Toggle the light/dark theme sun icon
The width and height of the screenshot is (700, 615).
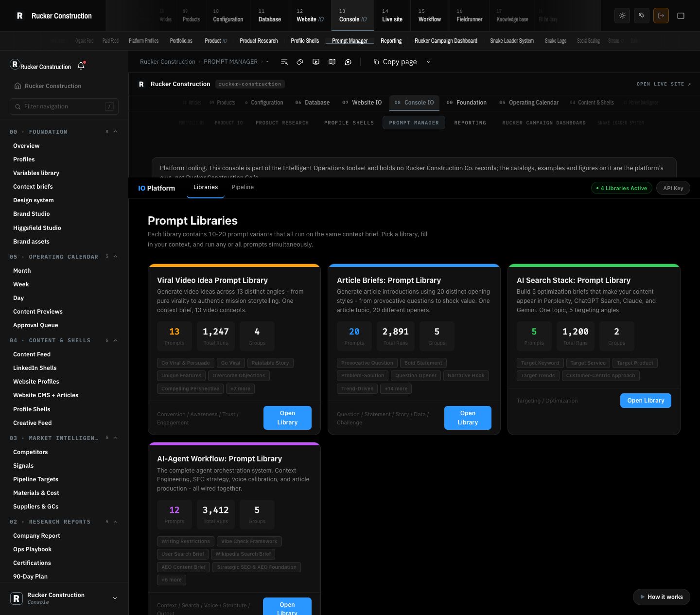point(622,16)
